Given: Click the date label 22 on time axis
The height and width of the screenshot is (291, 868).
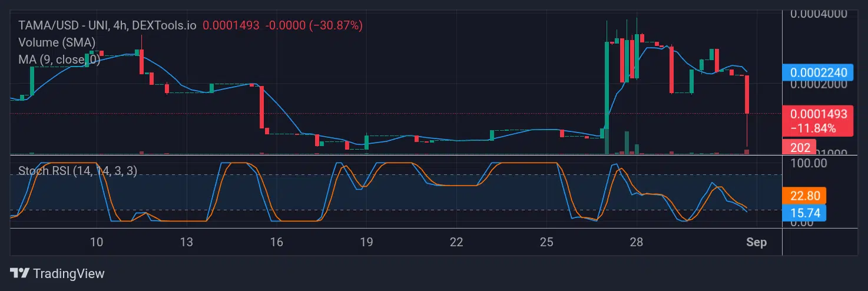Looking at the screenshot, I should (x=456, y=242).
